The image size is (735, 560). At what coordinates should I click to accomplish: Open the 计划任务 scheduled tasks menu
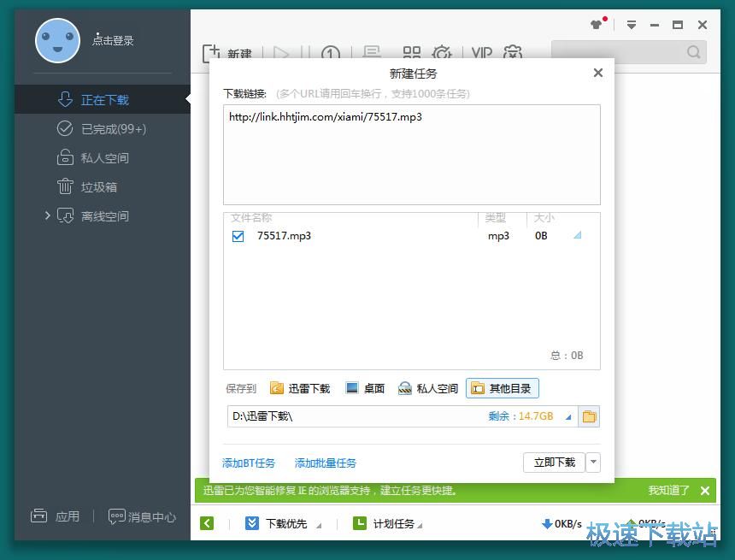(x=387, y=523)
